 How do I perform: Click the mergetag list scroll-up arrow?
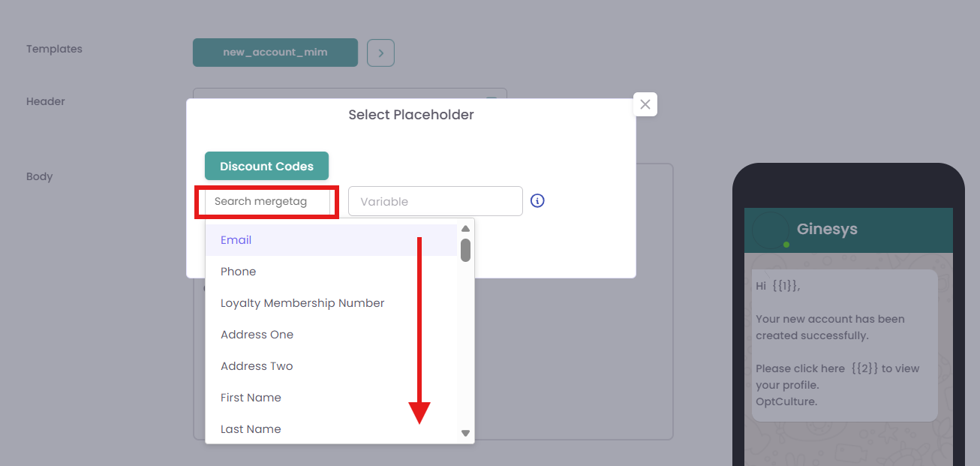coord(465,229)
